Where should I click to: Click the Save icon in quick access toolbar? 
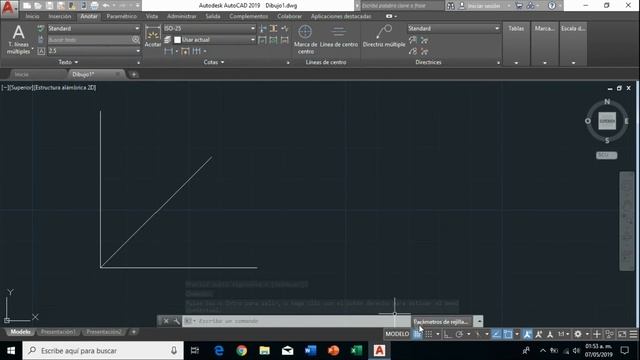point(49,6)
